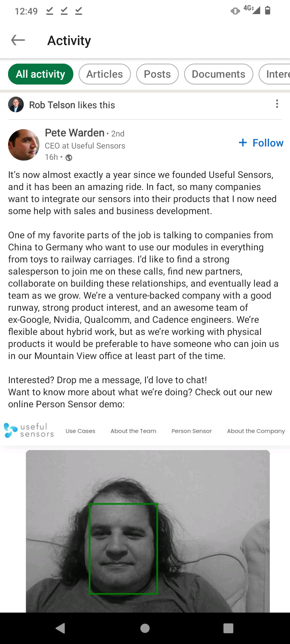Open the Person Sensor demo image
The image size is (290, 644).
tap(148, 531)
